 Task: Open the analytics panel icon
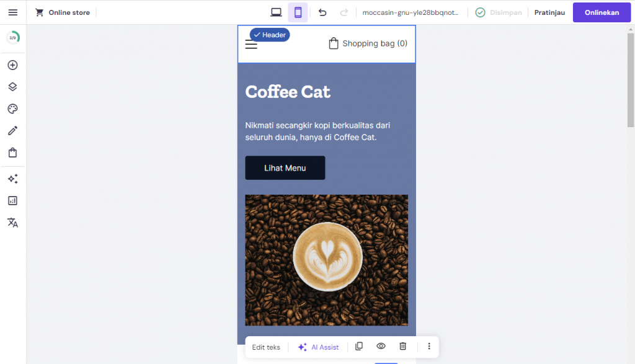(x=12, y=200)
